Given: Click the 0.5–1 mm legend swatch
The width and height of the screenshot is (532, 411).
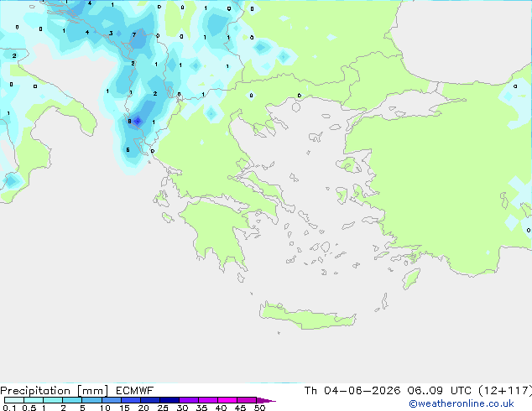Looking at the screenshot, I should click(x=34, y=400).
